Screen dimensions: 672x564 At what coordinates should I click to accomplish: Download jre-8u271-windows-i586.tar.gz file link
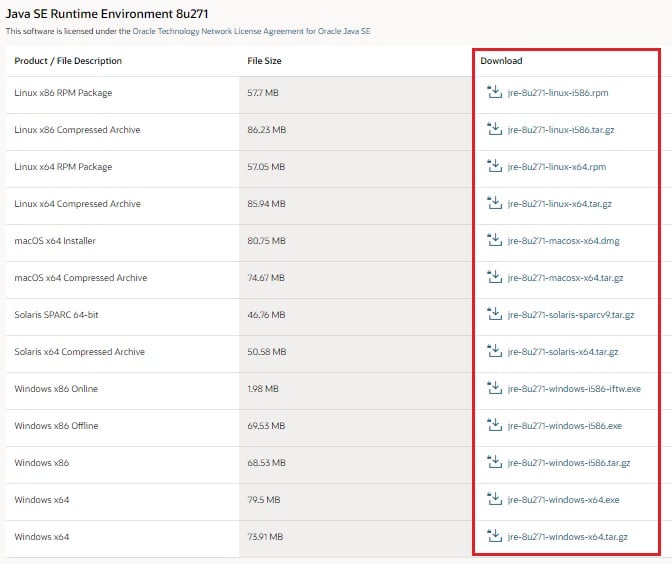pyautogui.click(x=569, y=463)
